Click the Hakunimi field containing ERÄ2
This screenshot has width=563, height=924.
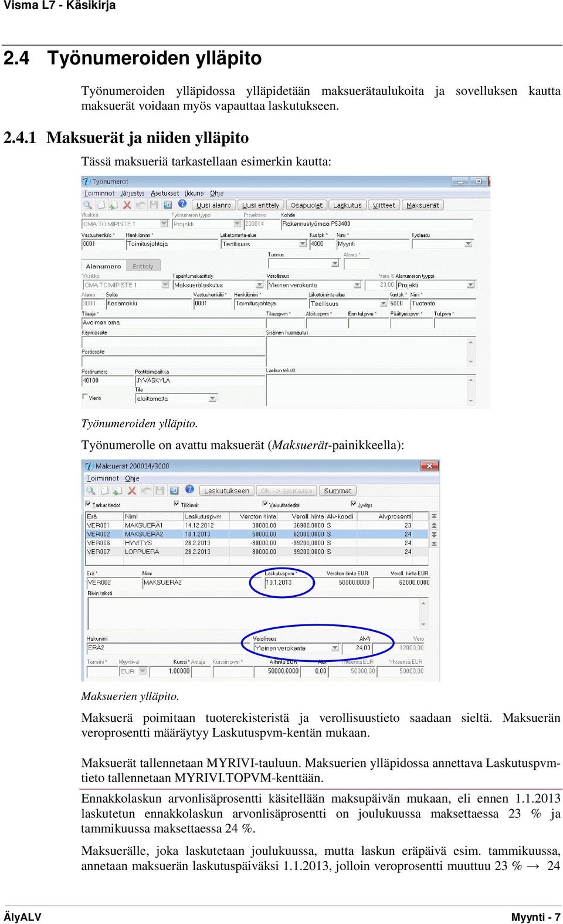169,648
